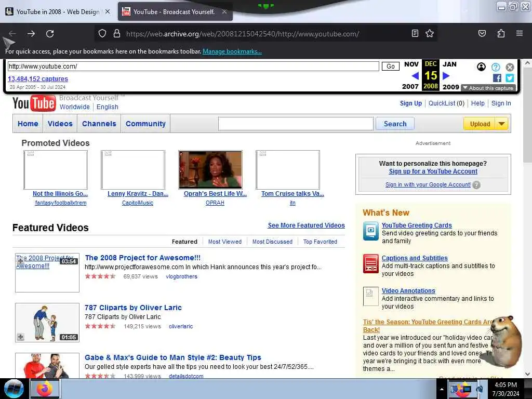
Task: Select the Most Viewed filter tab
Action: click(x=225, y=242)
